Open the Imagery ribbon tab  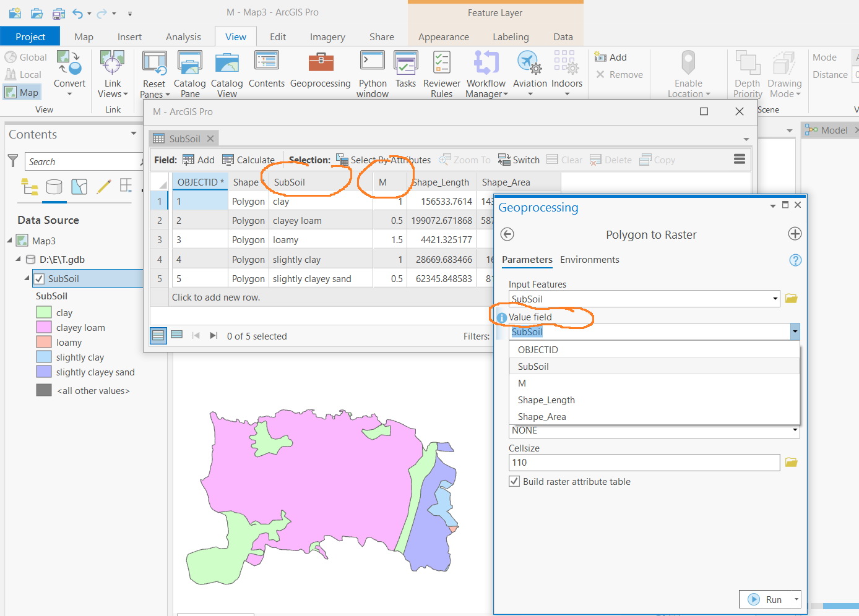pos(327,36)
